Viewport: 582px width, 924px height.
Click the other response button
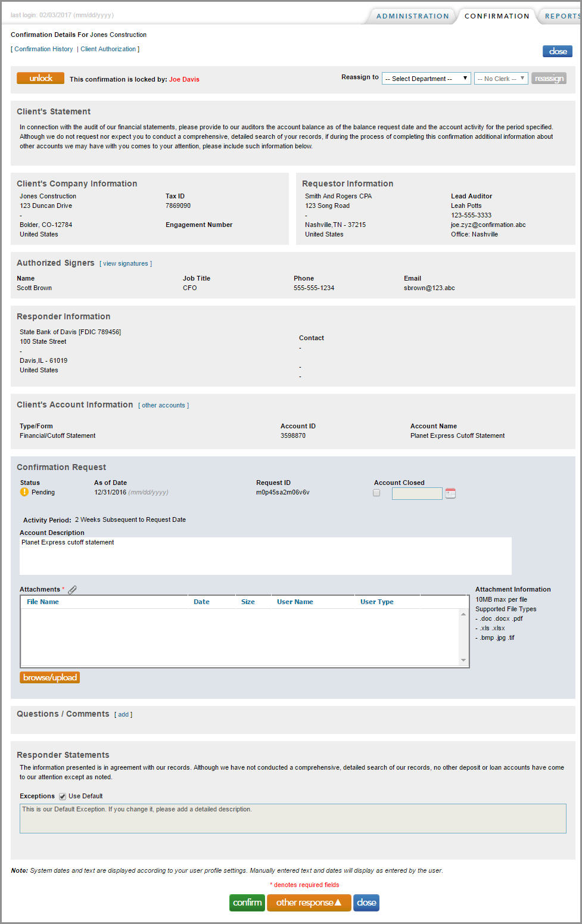(309, 903)
